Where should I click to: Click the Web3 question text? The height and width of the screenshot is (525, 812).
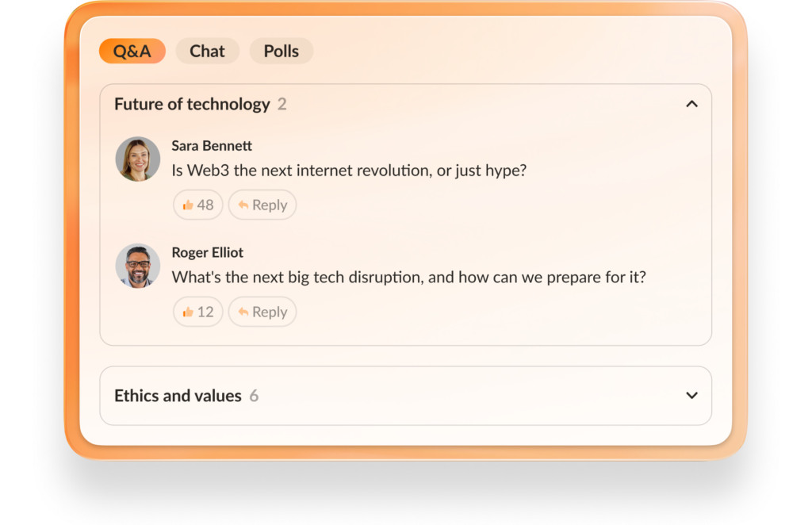point(349,170)
